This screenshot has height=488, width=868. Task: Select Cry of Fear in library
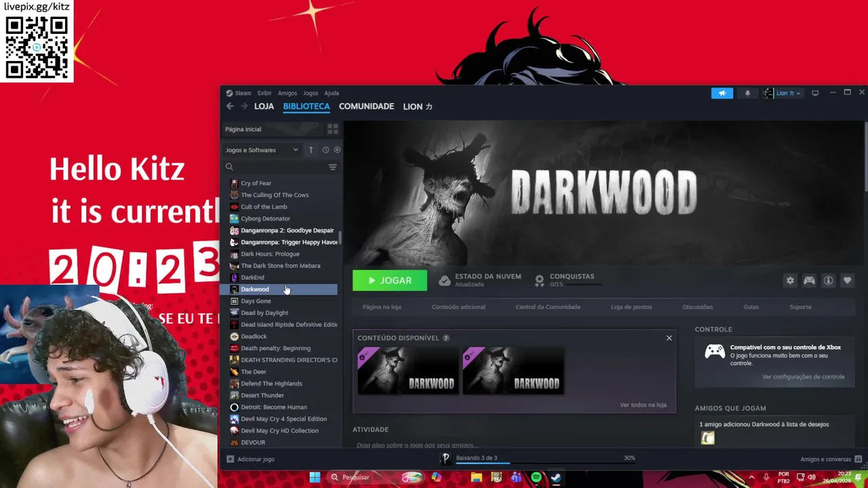tap(256, 183)
